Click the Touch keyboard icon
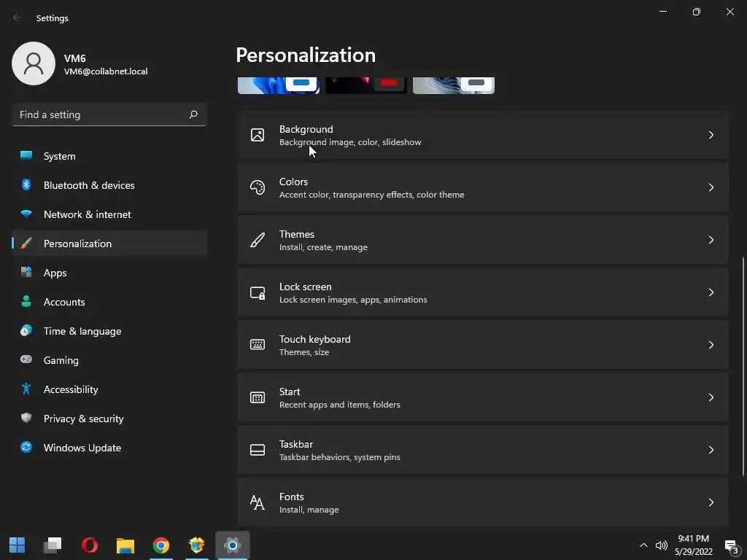 (258, 345)
